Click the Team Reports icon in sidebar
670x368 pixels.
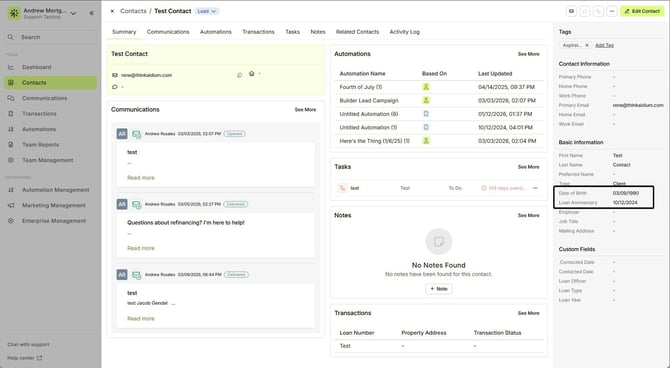click(x=11, y=144)
